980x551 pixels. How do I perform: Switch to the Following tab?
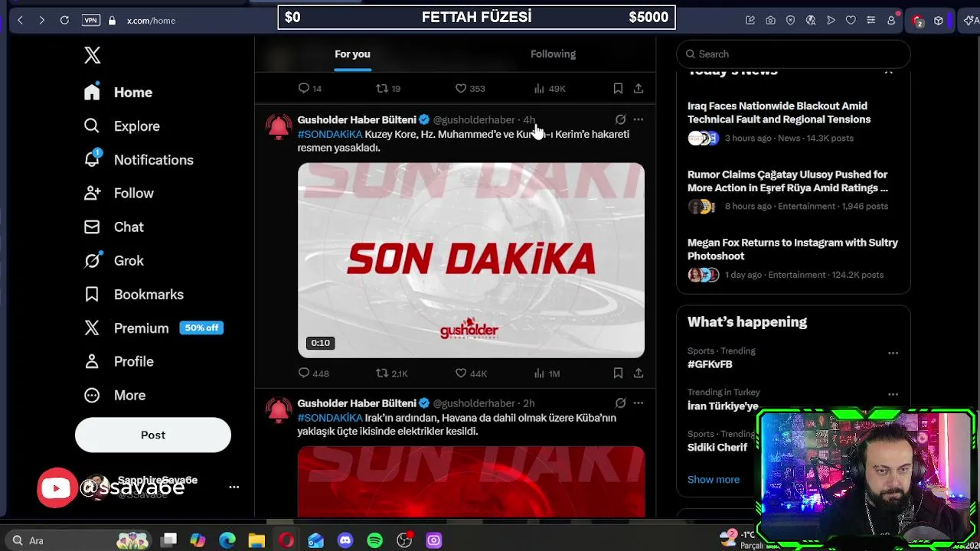click(x=553, y=54)
